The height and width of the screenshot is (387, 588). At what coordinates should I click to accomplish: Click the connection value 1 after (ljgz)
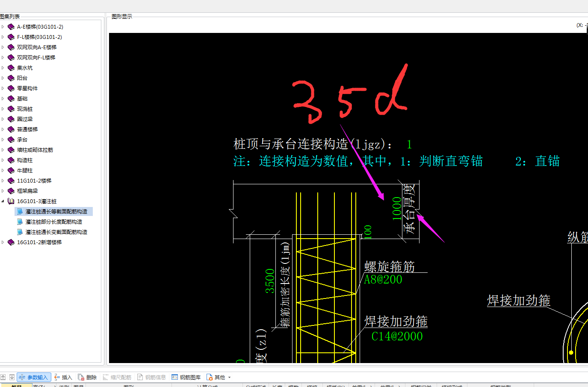409,145
